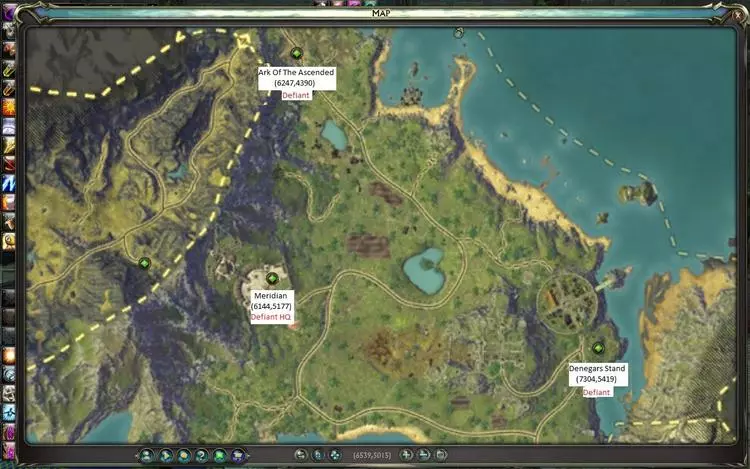
Task: Zoom in with the plus button
Action: [x=406, y=455]
